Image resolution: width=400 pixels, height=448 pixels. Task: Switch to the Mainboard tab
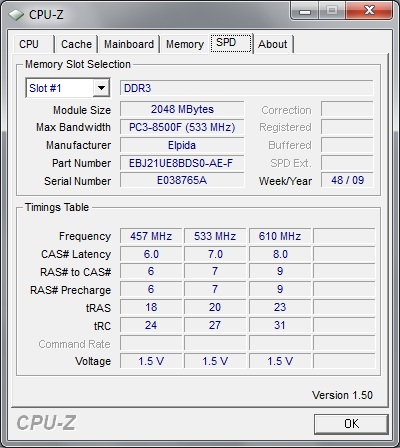(129, 44)
